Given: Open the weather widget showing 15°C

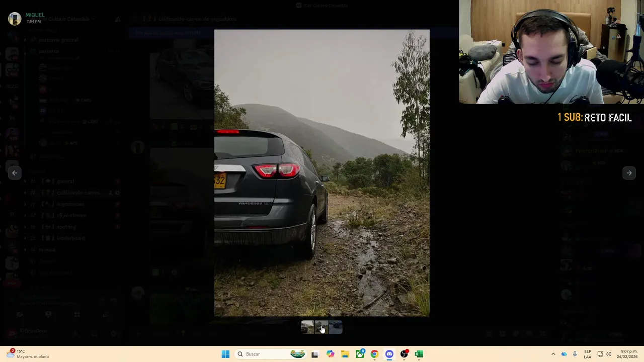Looking at the screenshot, I should point(28,354).
